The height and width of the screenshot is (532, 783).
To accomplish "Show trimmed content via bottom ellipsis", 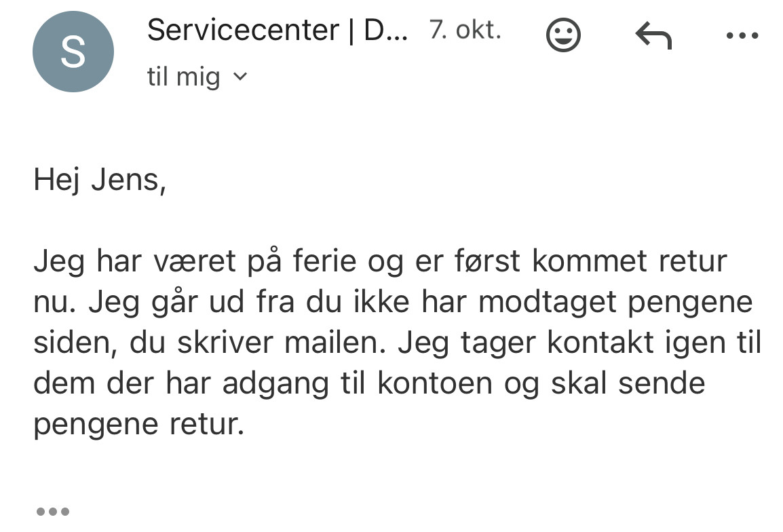I will click(x=52, y=511).
